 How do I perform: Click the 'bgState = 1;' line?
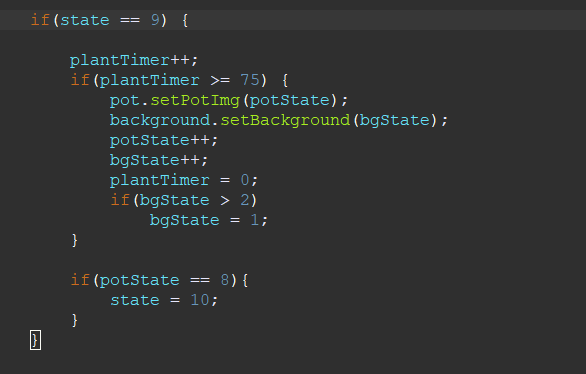click(x=209, y=220)
